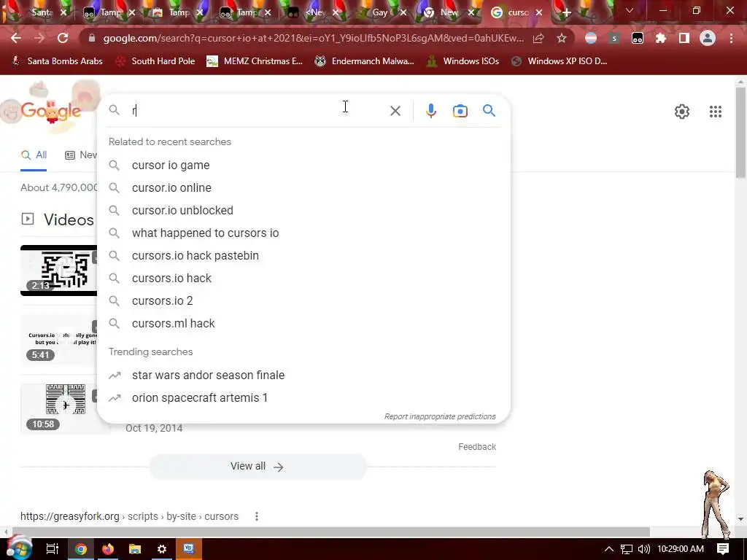Open the 2:13 video thumbnail

click(x=58, y=271)
